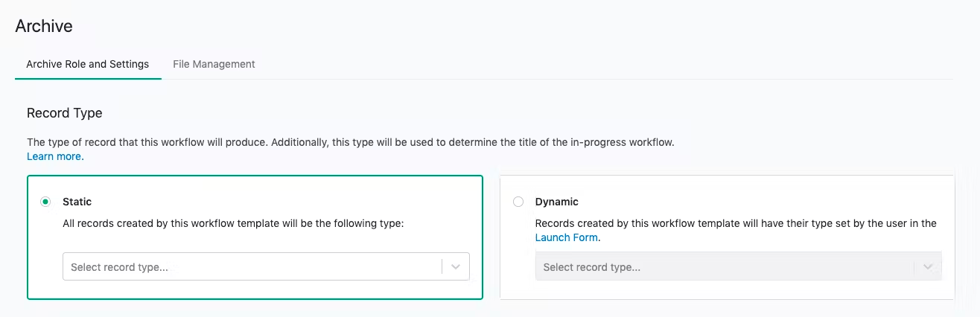The image size is (980, 317).
Task: Click the Dynamic card description text
Action: tap(735, 223)
